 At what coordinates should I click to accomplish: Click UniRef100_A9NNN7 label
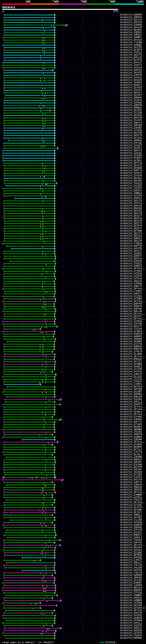pyautogui.click(x=131, y=595)
